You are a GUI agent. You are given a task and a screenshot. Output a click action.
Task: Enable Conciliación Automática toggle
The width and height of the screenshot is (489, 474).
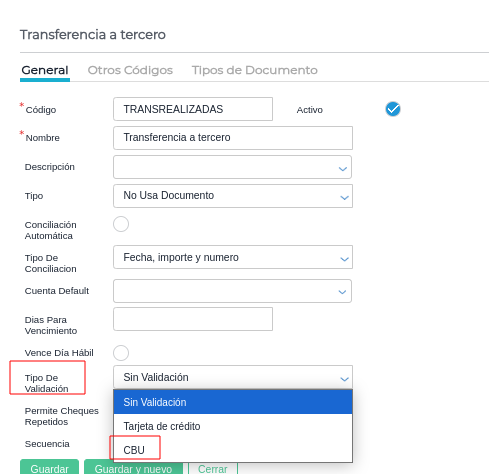[121, 224]
